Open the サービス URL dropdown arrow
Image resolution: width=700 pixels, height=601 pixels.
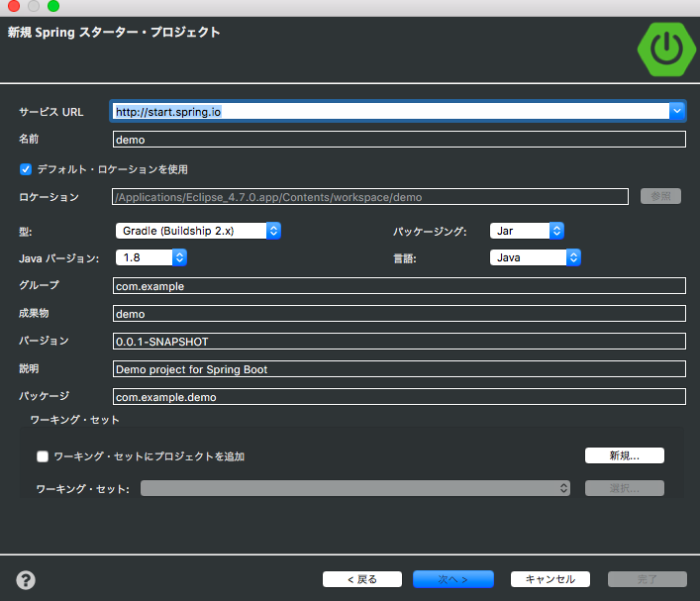click(x=677, y=111)
